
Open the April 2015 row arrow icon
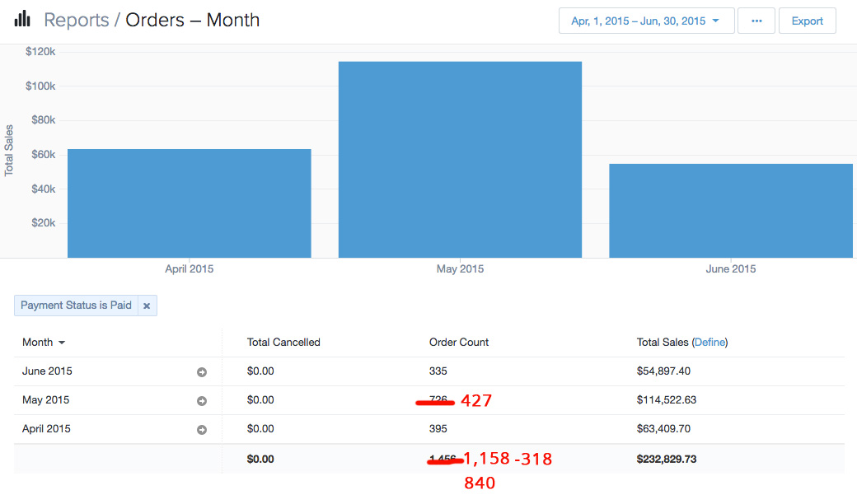click(202, 430)
